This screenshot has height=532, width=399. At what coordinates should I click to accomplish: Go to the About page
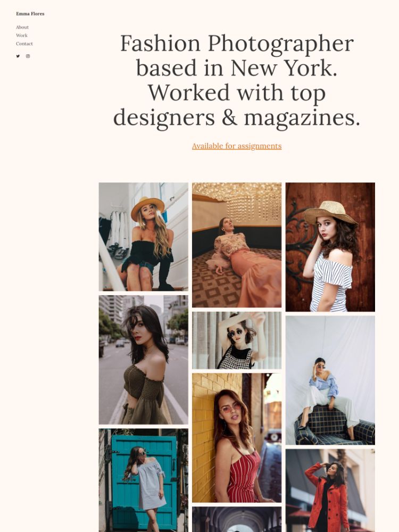[x=22, y=27]
